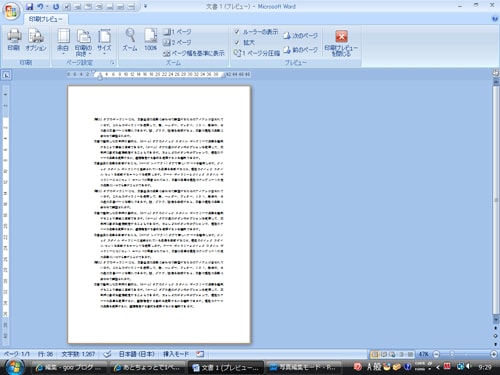Open the Office button menu
Screen dimensions: 500x375
pyautogui.click(x=11, y=11)
